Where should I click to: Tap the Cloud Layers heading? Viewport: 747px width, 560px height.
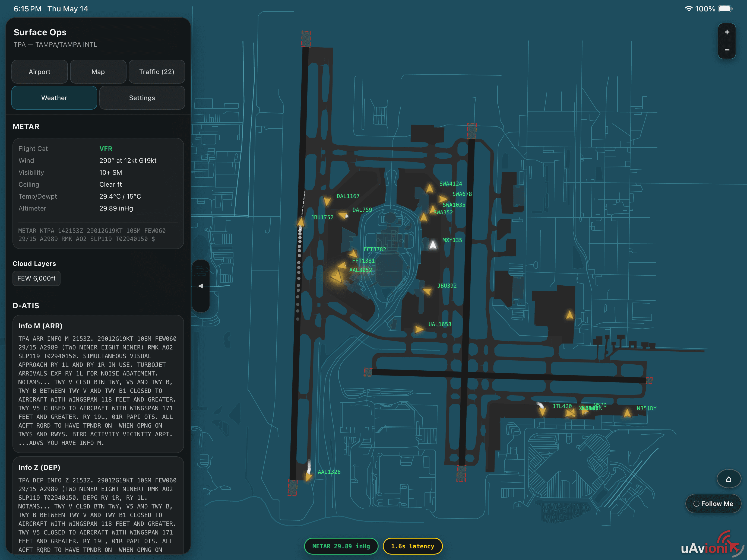point(34,264)
